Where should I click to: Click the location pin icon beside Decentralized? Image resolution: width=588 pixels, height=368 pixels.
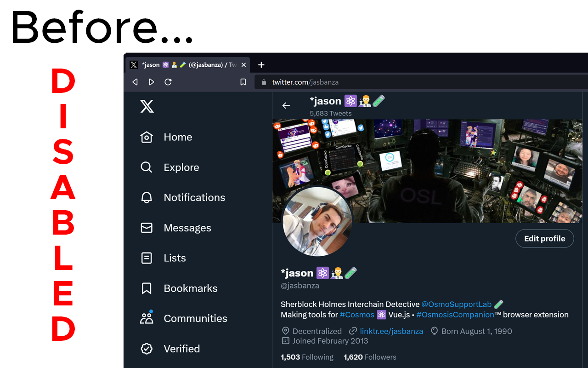click(x=285, y=331)
